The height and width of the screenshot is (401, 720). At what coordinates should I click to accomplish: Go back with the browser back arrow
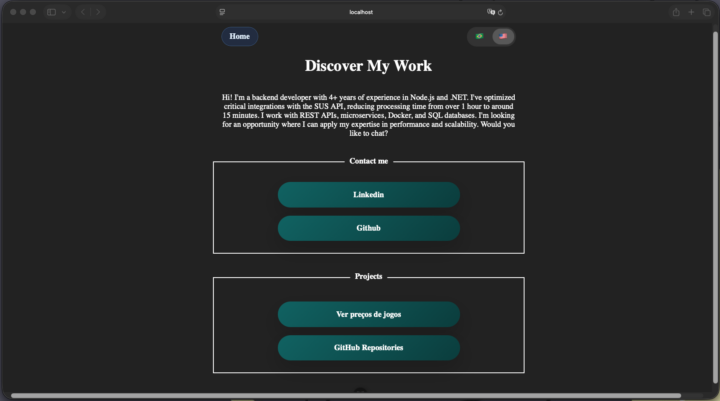(83, 12)
